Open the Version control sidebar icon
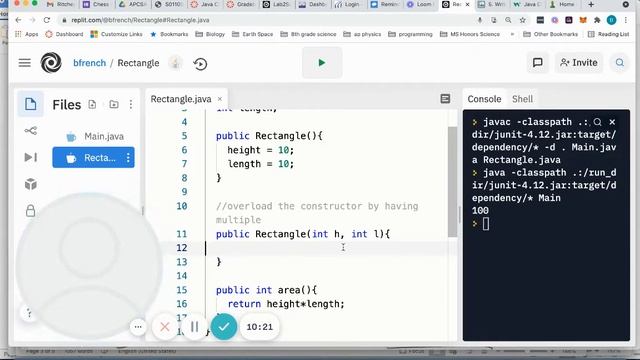Screen dimensions: 640x360 point(31,131)
